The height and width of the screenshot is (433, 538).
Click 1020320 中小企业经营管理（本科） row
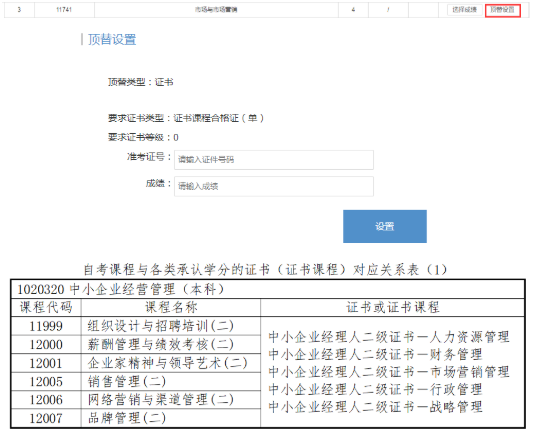tap(268, 289)
